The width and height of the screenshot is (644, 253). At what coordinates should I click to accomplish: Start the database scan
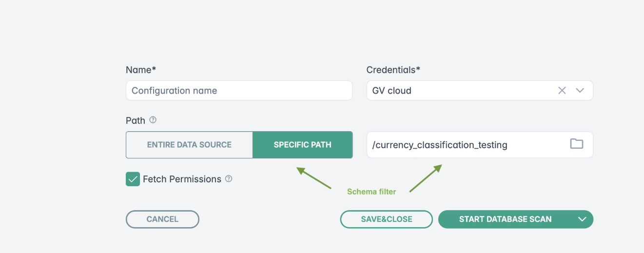[x=505, y=219]
